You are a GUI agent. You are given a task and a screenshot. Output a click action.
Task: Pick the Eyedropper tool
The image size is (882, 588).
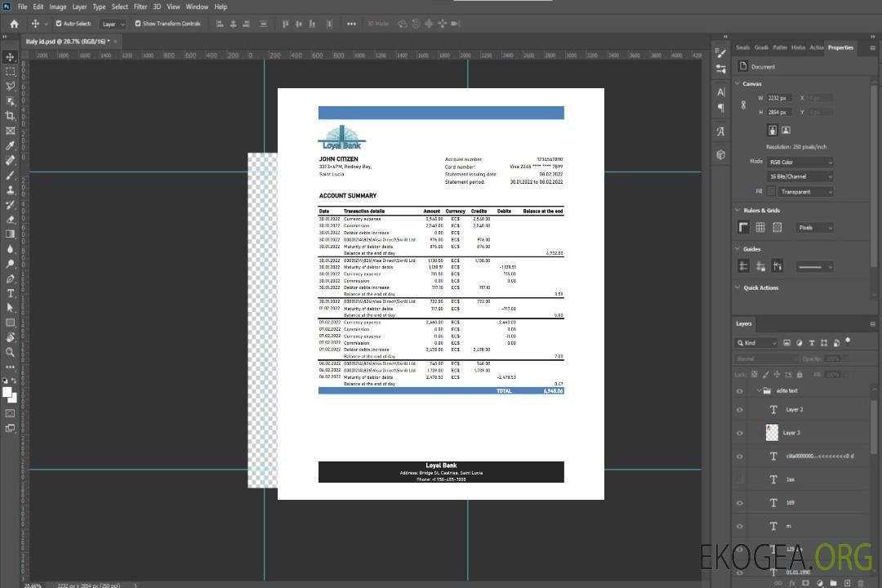click(x=11, y=145)
